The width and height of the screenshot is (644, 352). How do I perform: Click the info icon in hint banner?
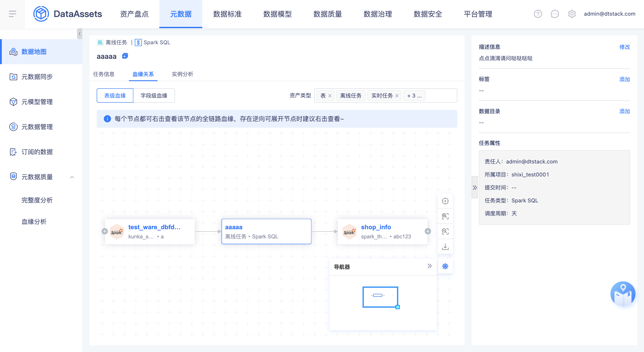coord(107,119)
